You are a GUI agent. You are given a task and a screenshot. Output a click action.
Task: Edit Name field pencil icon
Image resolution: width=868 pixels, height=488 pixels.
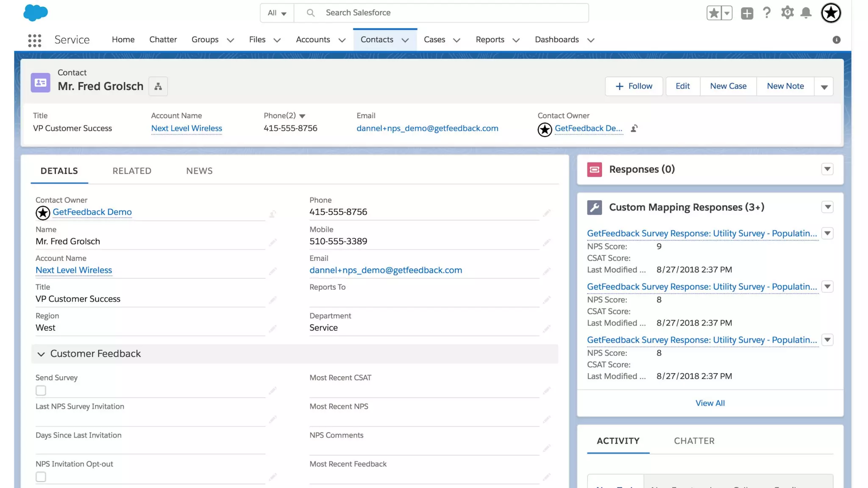[273, 242]
